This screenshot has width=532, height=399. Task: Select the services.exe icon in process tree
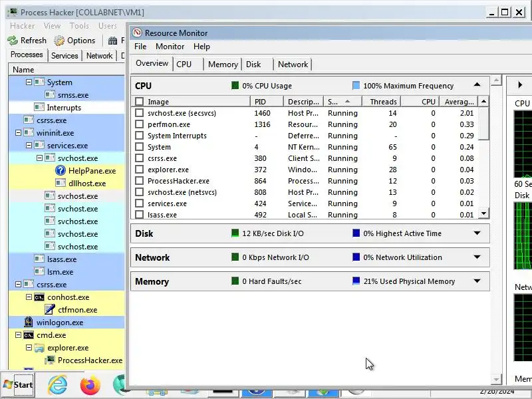coord(39,145)
